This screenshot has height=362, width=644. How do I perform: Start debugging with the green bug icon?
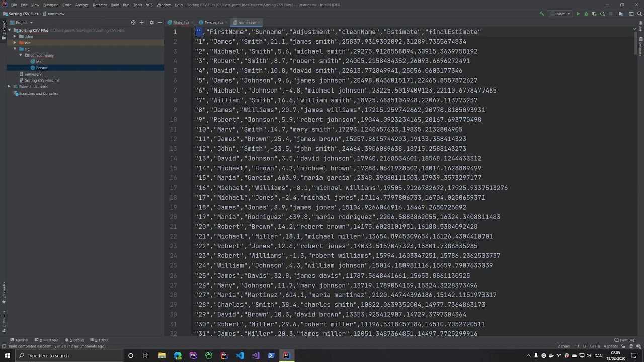[x=586, y=14]
